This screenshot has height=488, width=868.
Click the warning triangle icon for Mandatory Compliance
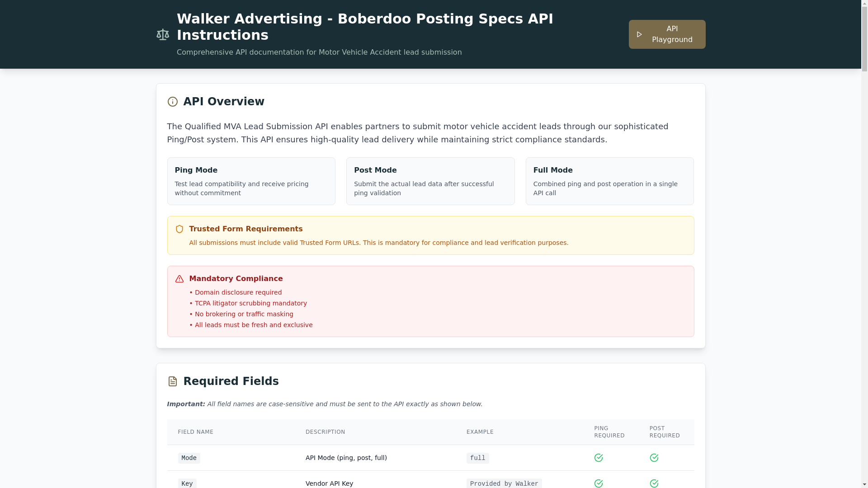[179, 279]
